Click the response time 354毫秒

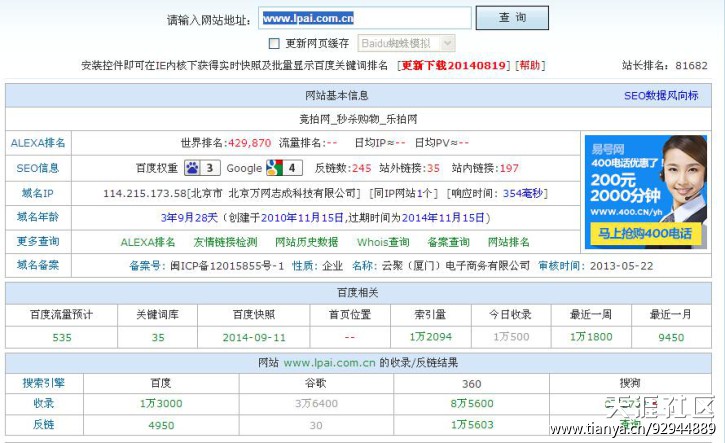[x=523, y=193]
